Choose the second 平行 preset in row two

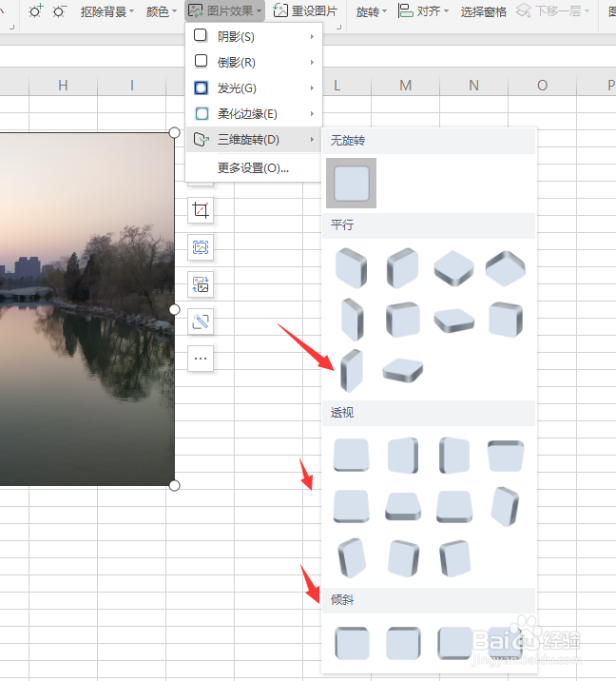tap(403, 320)
